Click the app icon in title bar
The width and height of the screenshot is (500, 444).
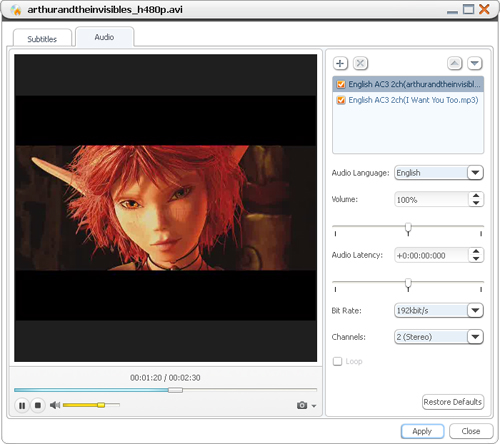16,10
